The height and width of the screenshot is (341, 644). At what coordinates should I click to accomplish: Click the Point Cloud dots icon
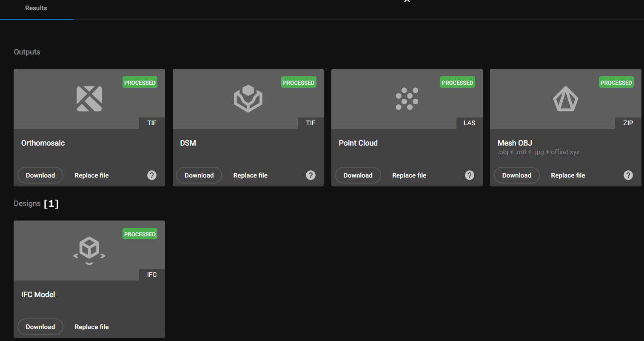(407, 99)
